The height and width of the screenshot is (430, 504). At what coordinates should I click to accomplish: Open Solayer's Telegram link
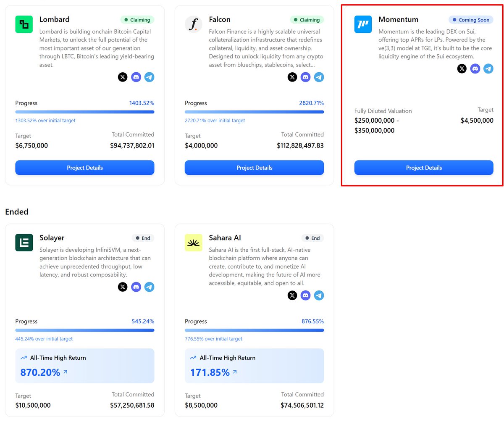pos(150,287)
